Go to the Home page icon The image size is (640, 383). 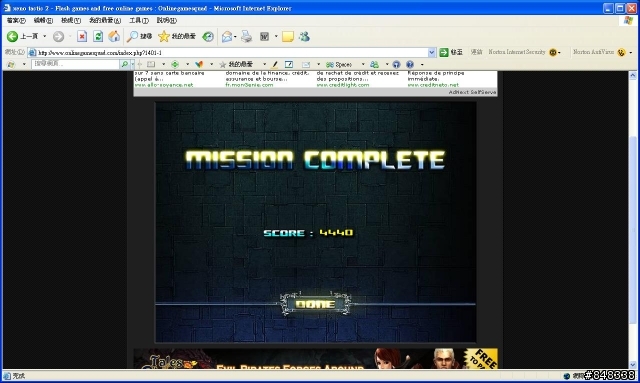pos(114,36)
